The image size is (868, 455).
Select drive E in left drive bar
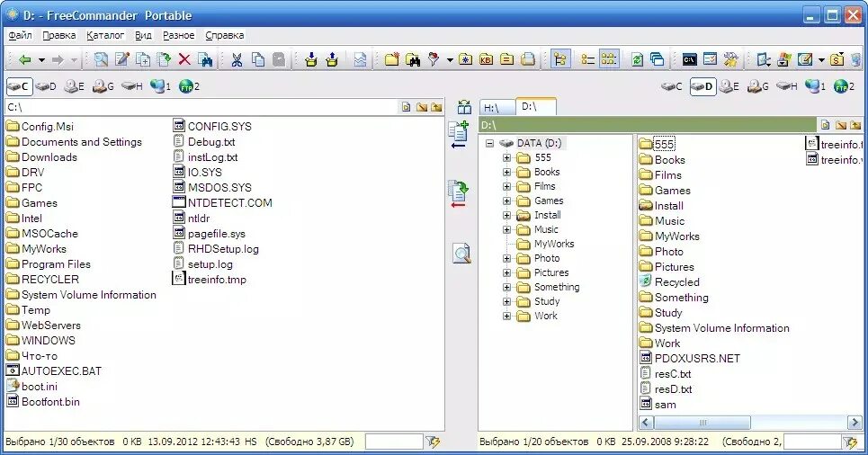pyautogui.click(x=74, y=86)
